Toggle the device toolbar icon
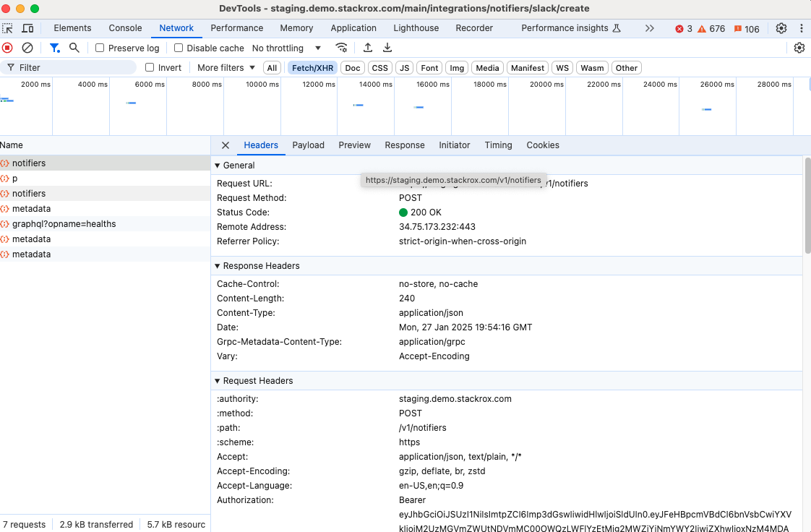The width and height of the screenshot is (811, 532). coord(27,28)
